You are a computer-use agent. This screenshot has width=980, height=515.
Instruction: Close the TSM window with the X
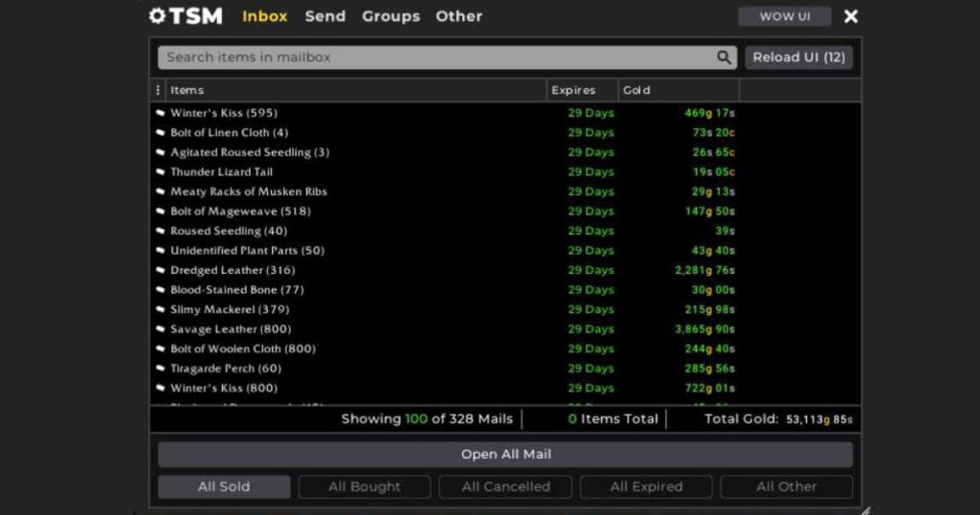click(851, 16)
